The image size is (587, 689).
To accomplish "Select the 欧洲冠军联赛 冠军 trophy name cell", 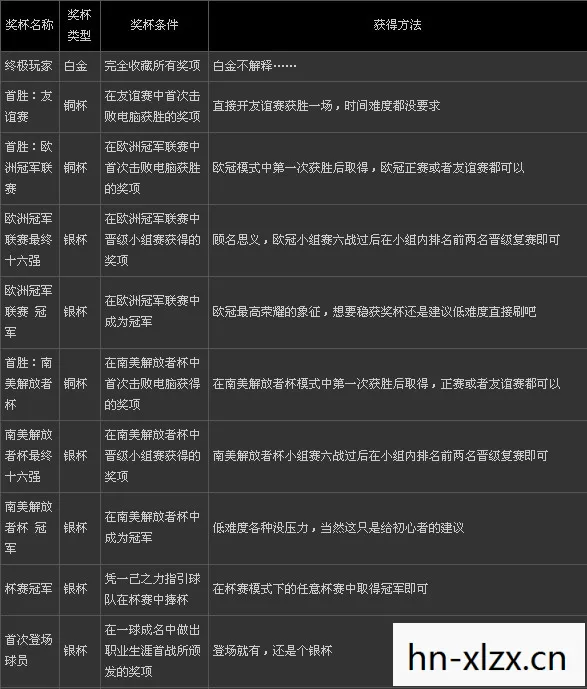I will point(29,312).
